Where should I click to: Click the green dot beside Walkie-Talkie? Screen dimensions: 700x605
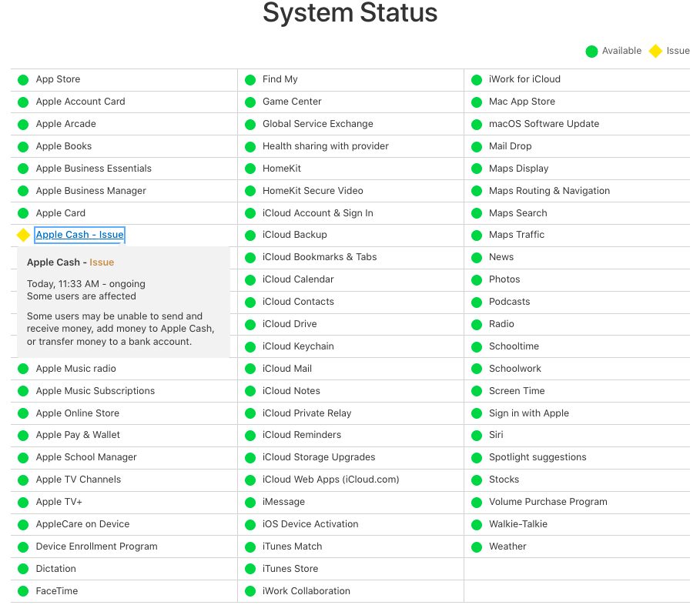point(476,524)
